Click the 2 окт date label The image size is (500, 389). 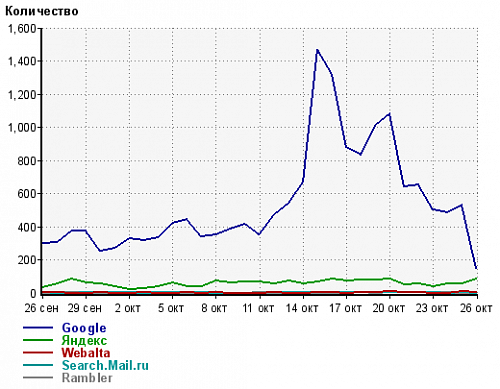pos(128,308)
